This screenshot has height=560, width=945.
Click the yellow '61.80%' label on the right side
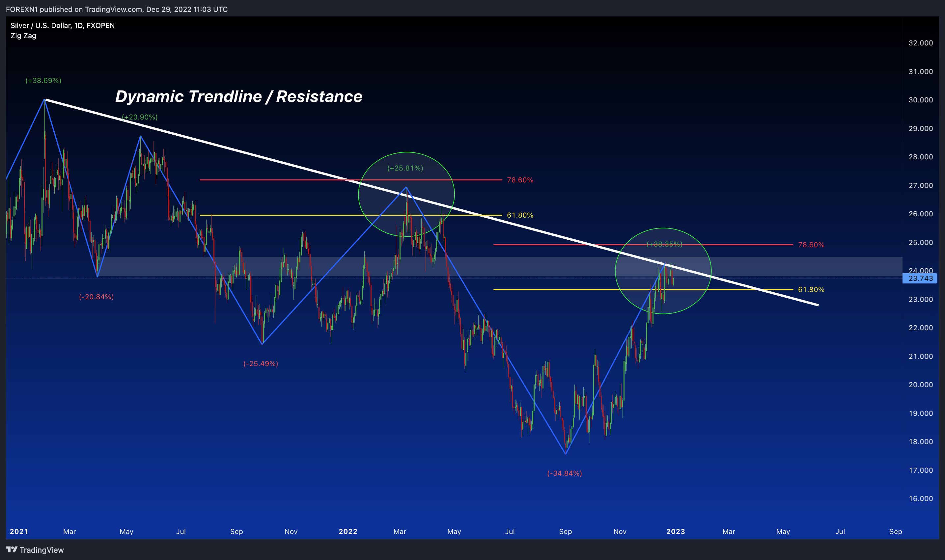(x=811, y=290)
